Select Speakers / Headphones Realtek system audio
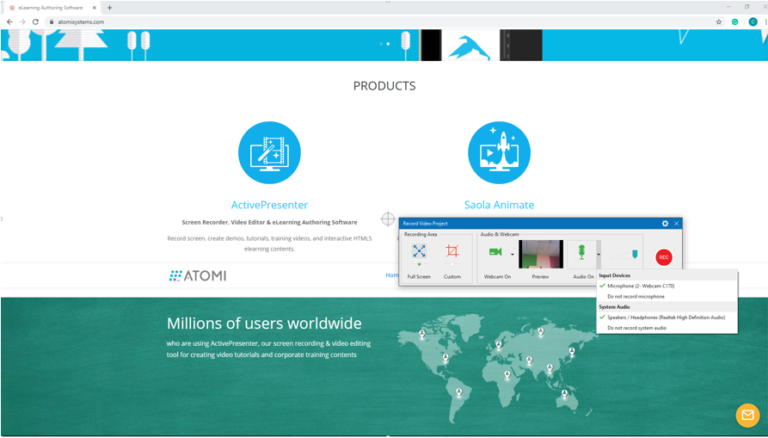Viewport: 768px width, 438px height. pos(667,317)
